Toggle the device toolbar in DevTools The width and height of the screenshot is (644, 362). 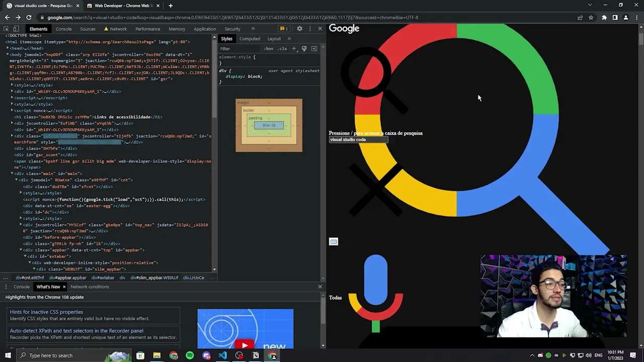[x=16, y=29]
